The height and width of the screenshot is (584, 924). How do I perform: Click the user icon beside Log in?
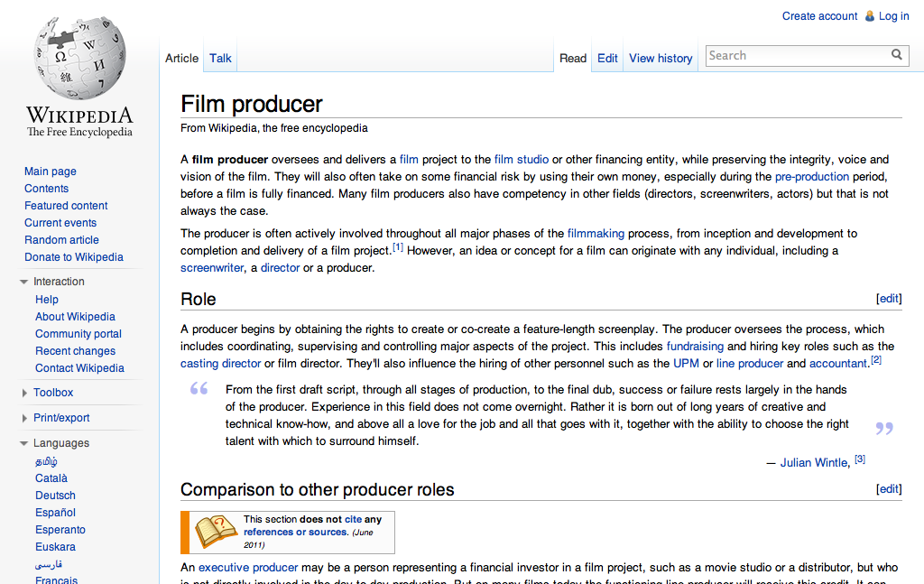click(x=869, y=16)
